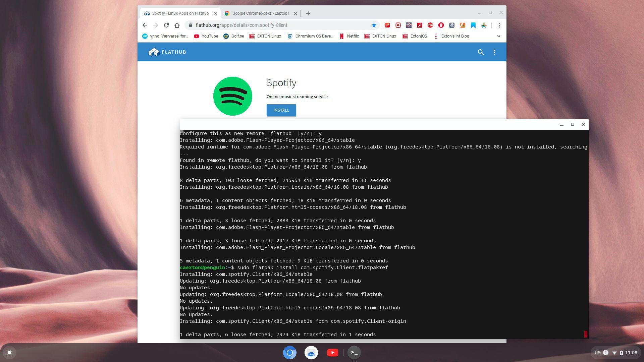Open the green three-arrow extension icon
The height and width of the screenshot is (362, 644).
(484, 25)
